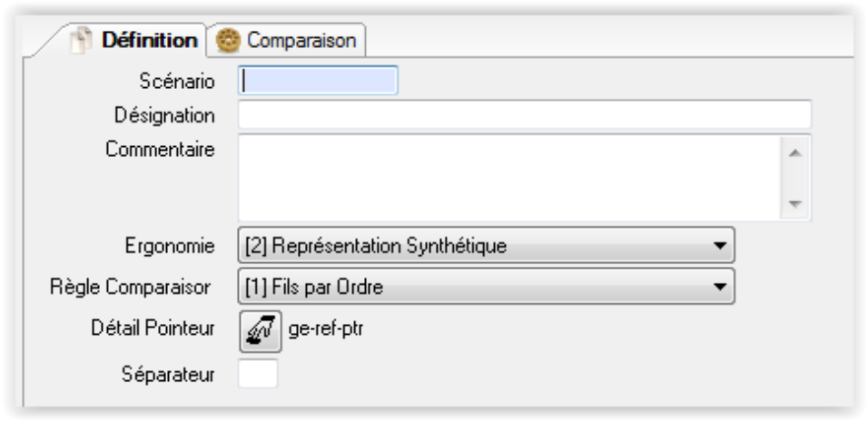This screenshot has height=421, width=868.
Task: Click into the Désignation text field
Action: pyautogui.click(x=524, y=115)
